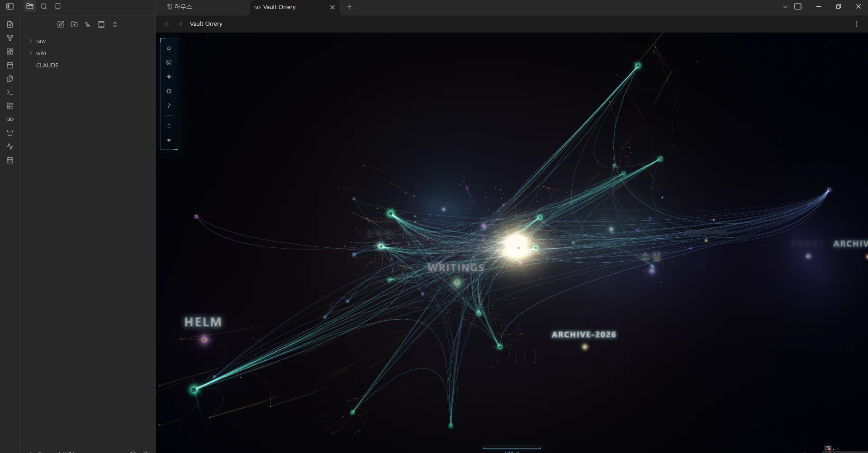Create a new note in file explorer

click(x=61, y=24)
